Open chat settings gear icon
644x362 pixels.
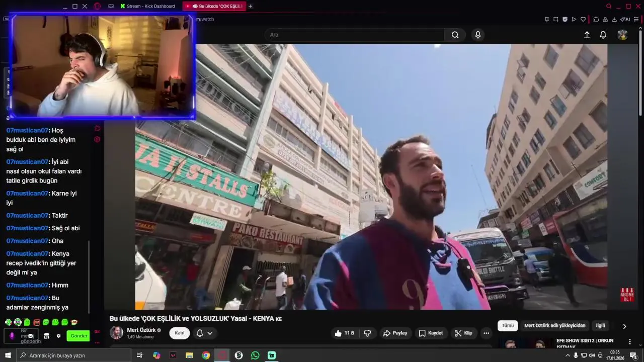pos(58,336)
